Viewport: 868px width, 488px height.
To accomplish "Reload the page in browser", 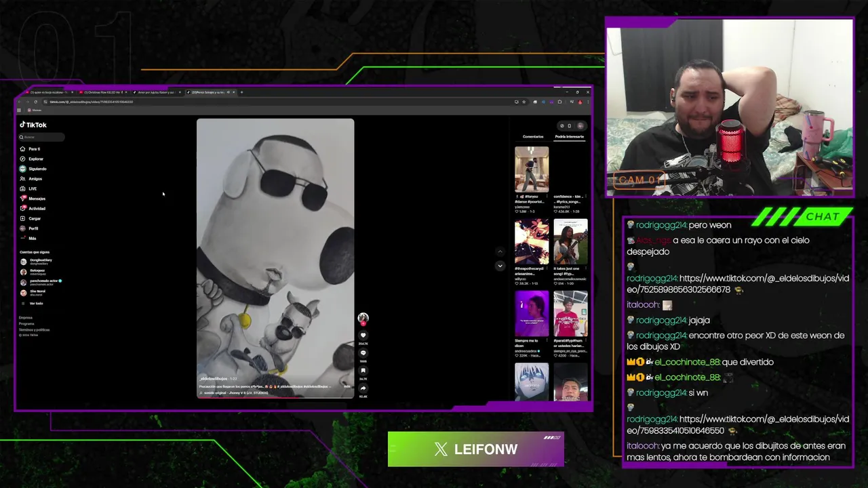I will (x=35, y=102).
